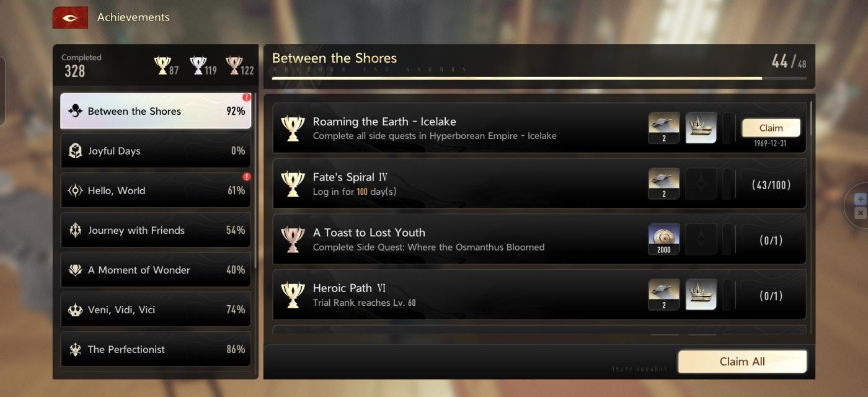868x397 pixels.
Task: Click the gold trophy count icon
Action: (162, 65)
